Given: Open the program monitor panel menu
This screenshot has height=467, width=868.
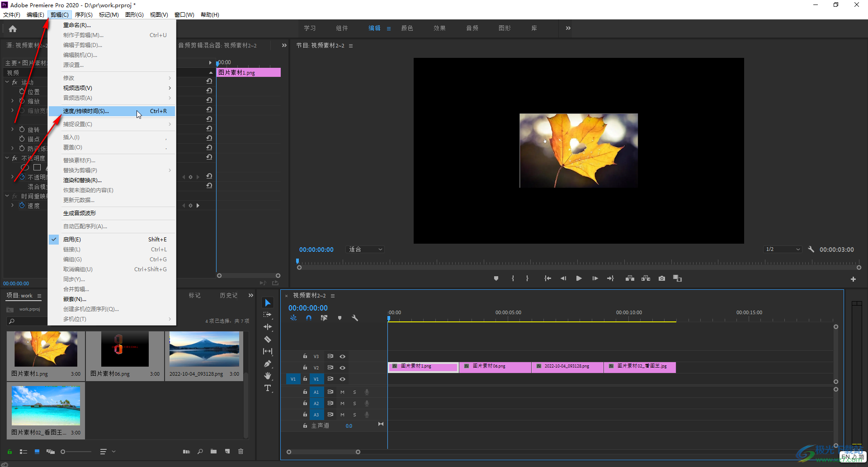Looking at the screenshot, I should (x=351, y=46).
